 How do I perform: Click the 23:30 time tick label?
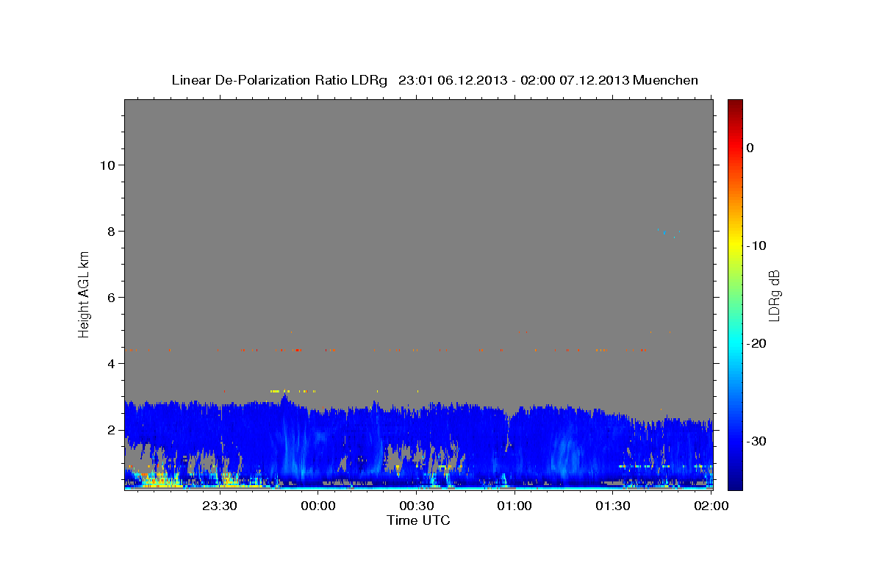pyautogui.click(x=220, y=506)
